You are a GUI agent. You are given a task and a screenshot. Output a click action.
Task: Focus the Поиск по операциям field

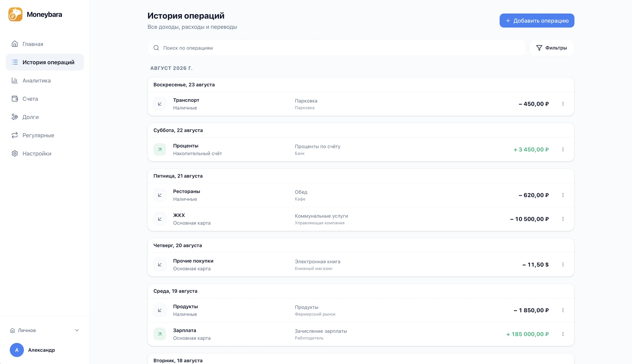(336, 48)
